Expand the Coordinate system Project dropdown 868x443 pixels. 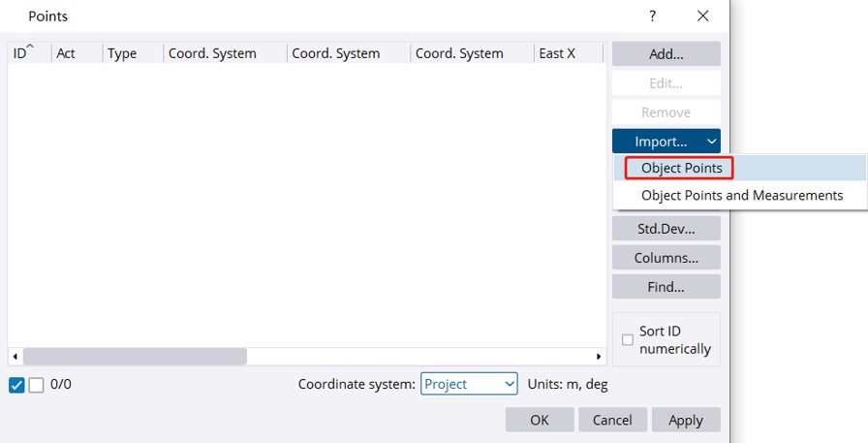pyautogui.click(x=470, y=385)
